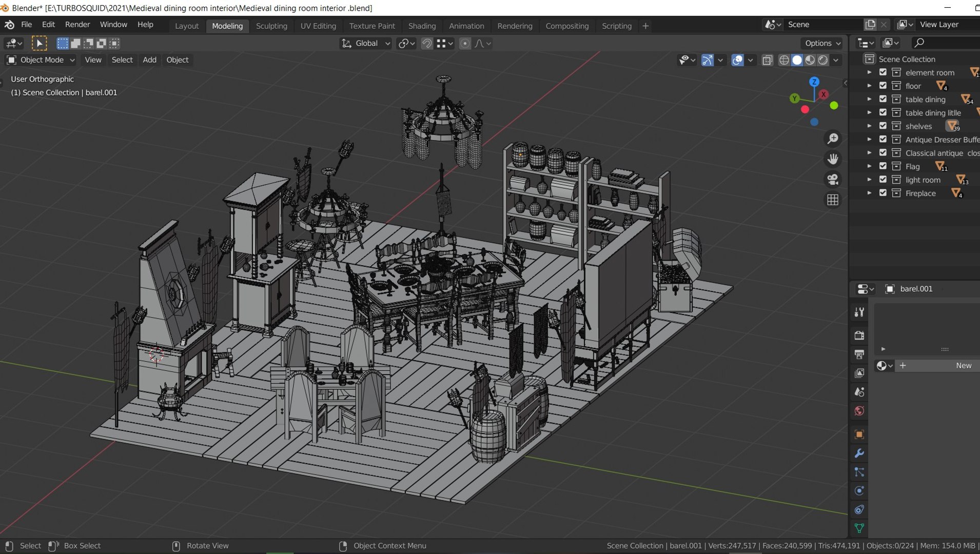Click the Scene name field
The width and height of the screenshot is (980, 554).
tap(823, 25)
